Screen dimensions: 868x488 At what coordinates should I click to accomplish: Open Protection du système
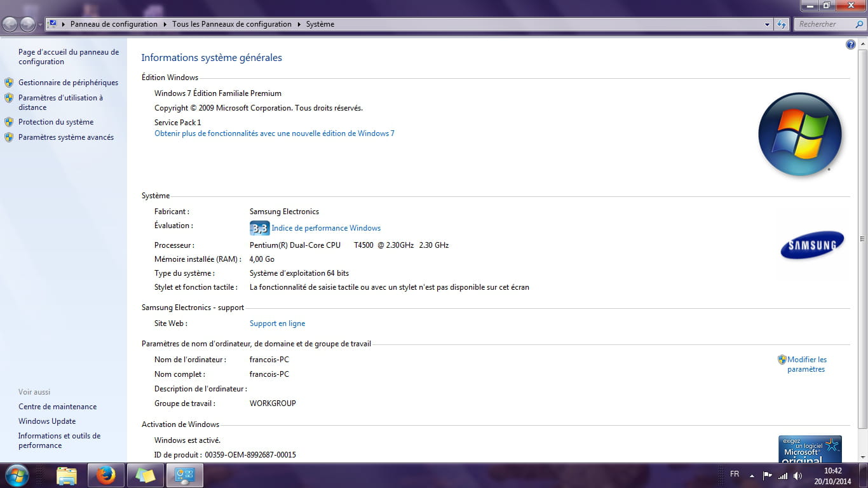pos(56,122)
